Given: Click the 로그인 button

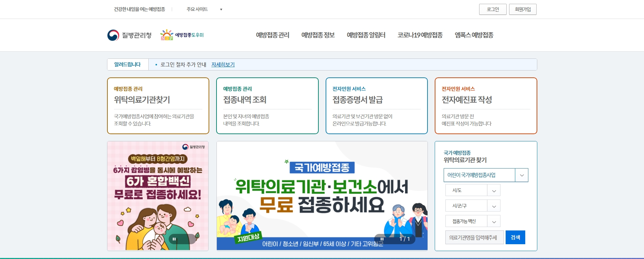Looking at the screenshot, I should click(493, 9).
